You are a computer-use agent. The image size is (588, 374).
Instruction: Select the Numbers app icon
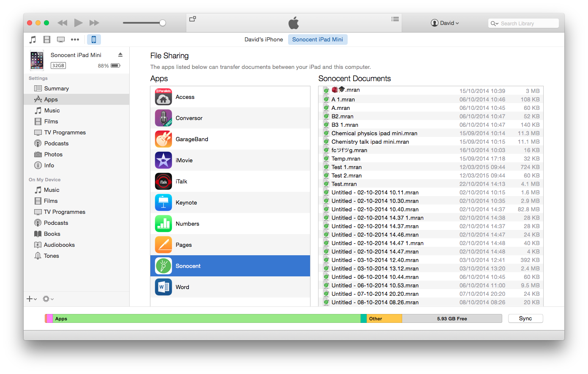point(163,224)
